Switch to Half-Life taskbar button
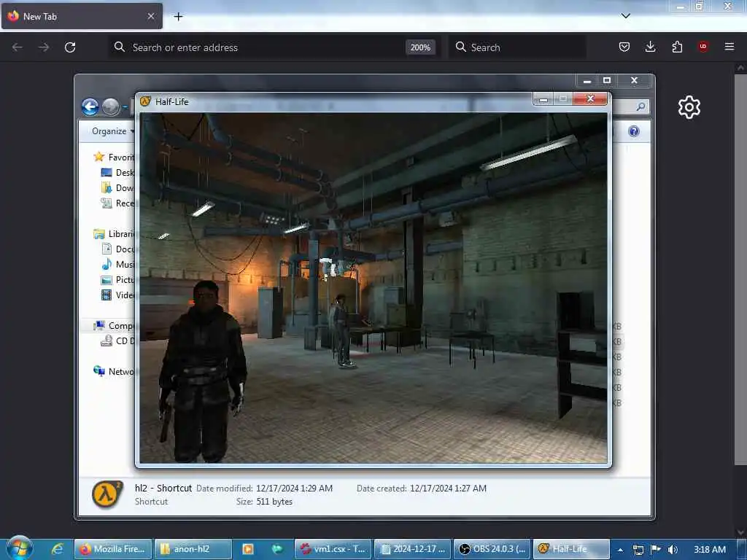 571,548
